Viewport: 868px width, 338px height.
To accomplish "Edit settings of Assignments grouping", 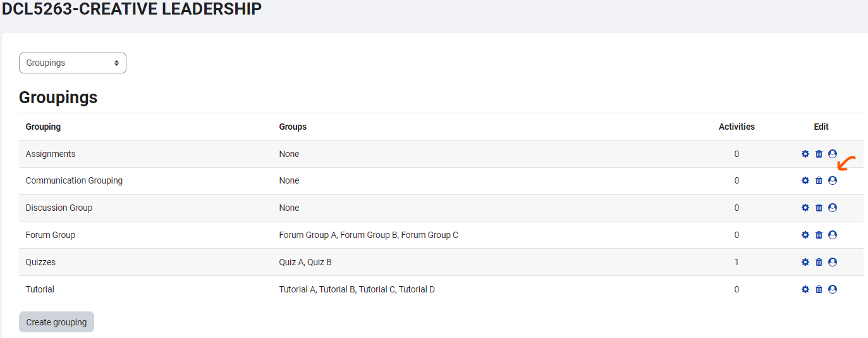I will pyautogui.click(x=805, y=154).
